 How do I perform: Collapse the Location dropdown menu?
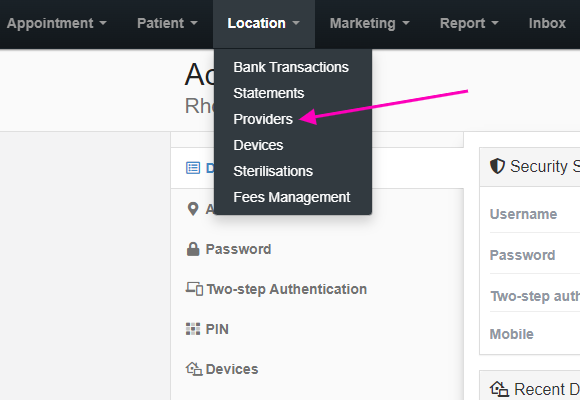[x=264, y=23]
